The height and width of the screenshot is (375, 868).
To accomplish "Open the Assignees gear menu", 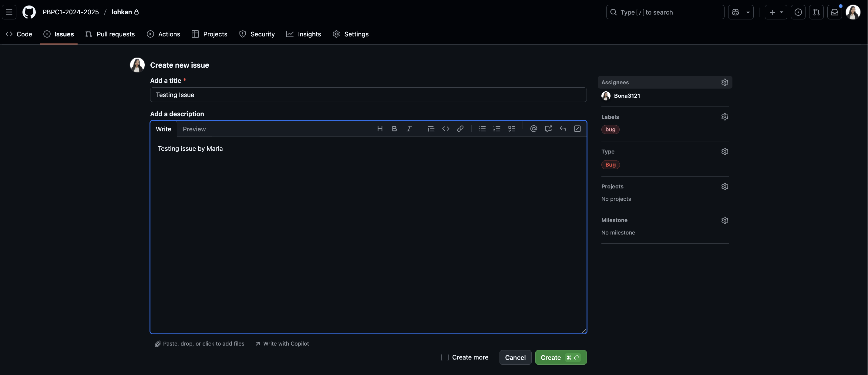I will coord(725,82).
